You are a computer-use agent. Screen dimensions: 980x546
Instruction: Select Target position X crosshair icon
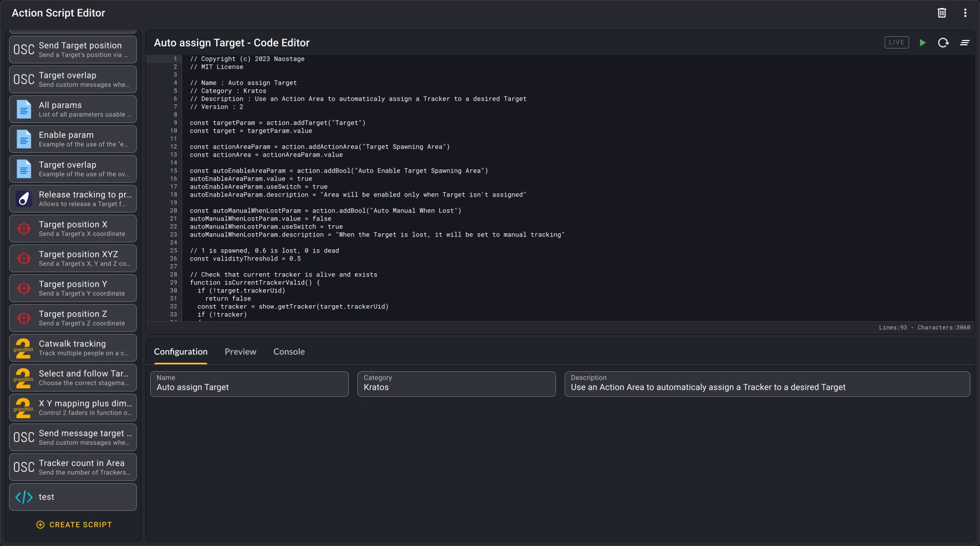click(24, 229)
